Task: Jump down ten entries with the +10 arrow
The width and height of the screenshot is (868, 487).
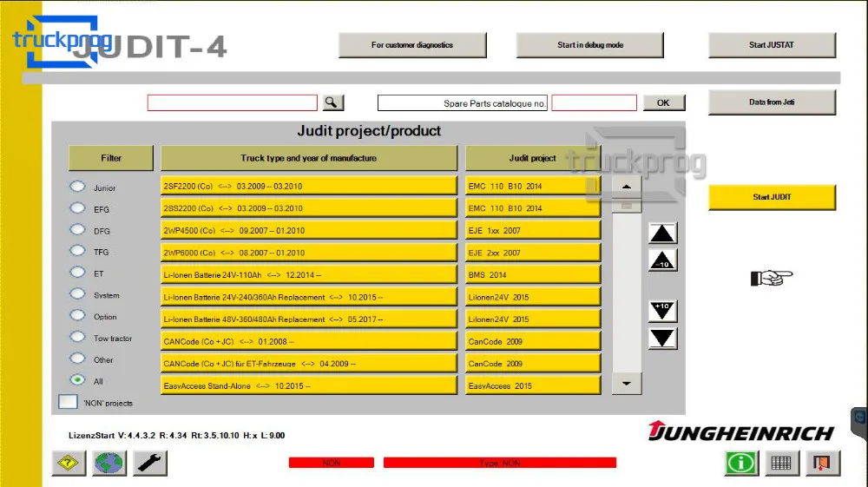Action: (x=662, y=312)
